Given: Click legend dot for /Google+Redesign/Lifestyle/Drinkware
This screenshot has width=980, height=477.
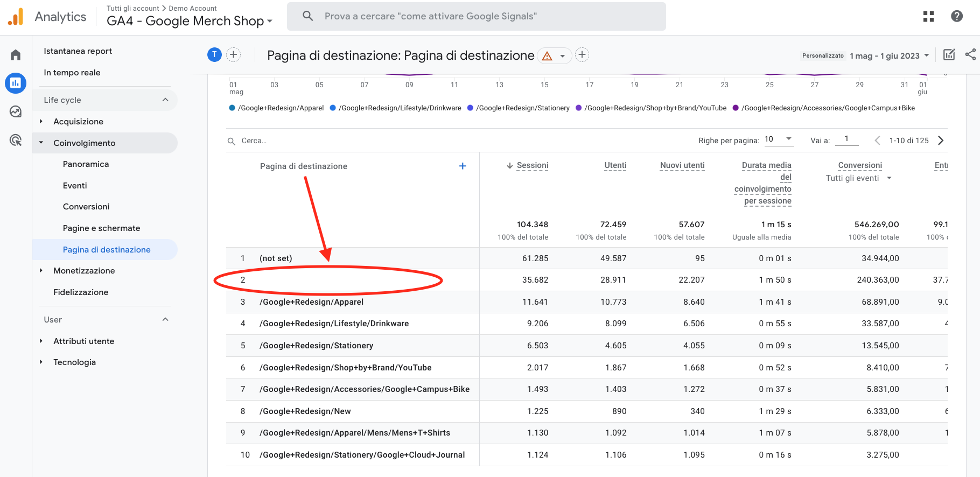Looking at the screenshot, I should click(333, 108).
